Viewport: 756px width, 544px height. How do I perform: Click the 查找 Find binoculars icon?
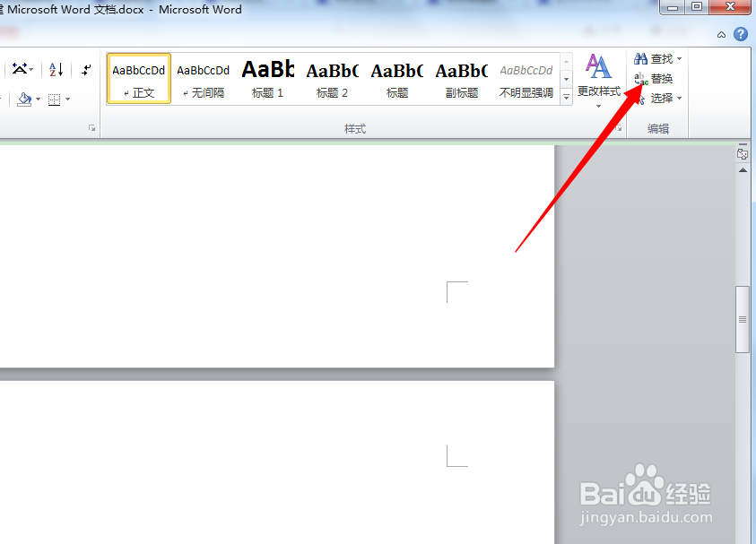pos(641,59)
